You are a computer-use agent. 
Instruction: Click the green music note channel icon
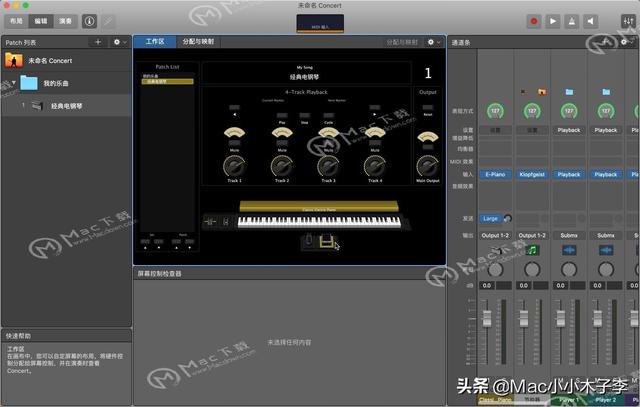pos(532,250)
